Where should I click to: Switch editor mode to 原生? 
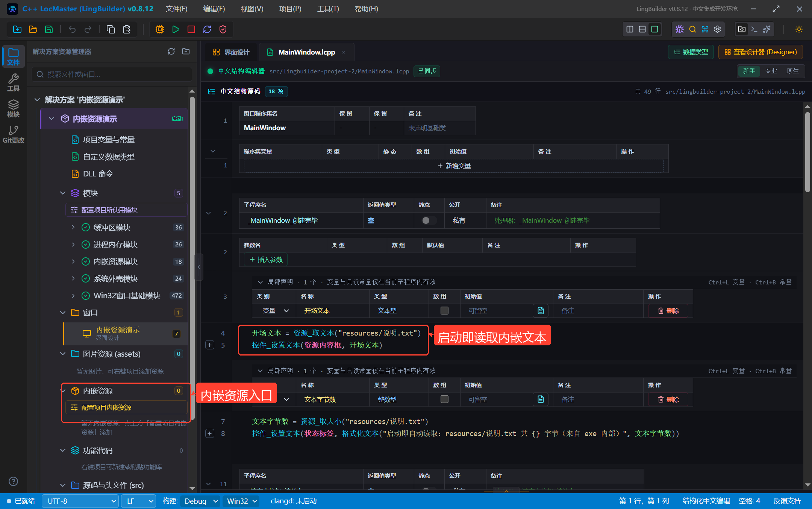(792, 71)
